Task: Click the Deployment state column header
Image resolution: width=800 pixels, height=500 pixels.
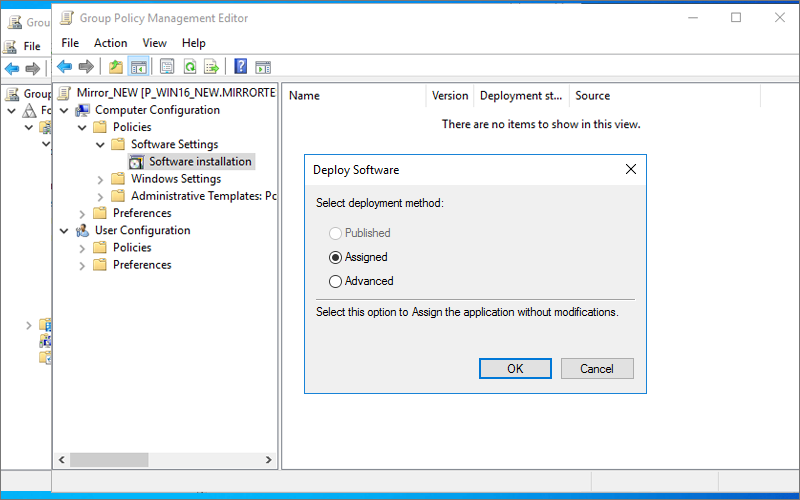Action: [x=521, y=95]
